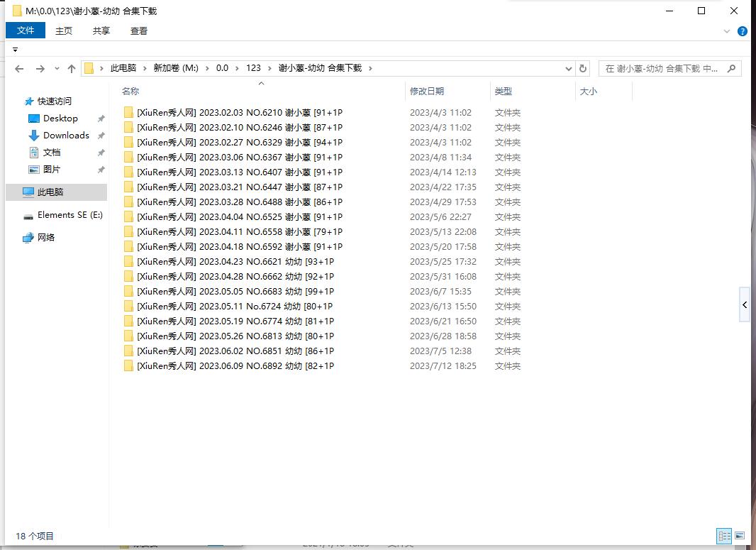Click the folder icon in the title bar
The height and width of the screenshot is (550, 756).
click(x=17, y=11)
